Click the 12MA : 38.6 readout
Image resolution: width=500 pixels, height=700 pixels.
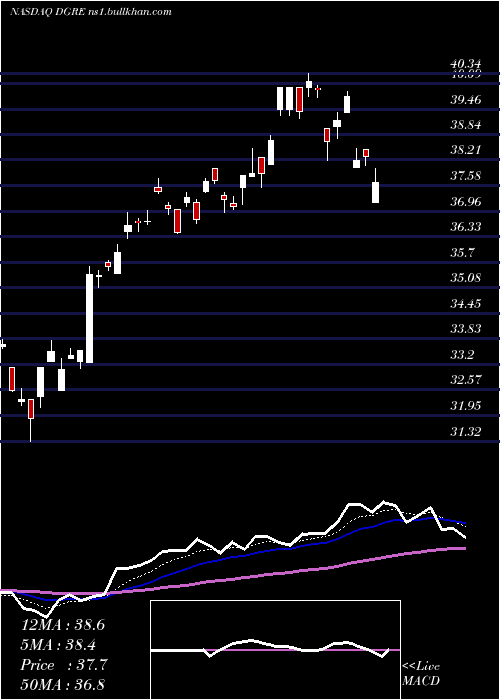coord(63,625)
